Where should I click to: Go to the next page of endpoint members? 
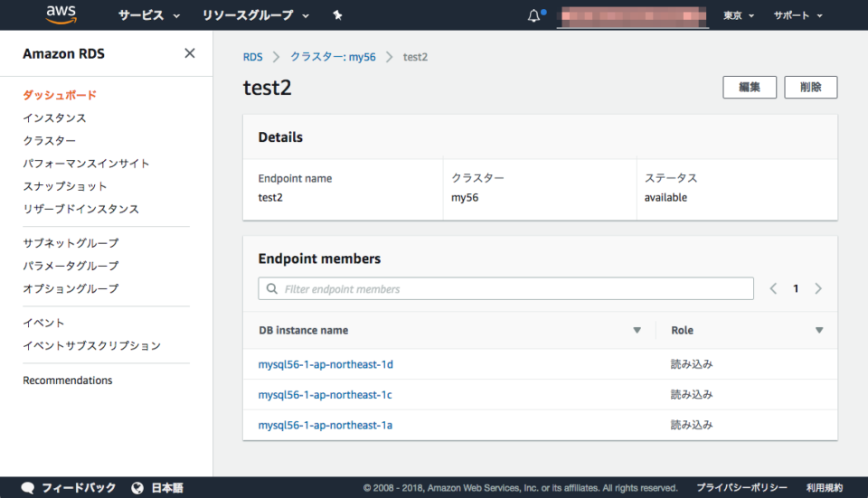point(818,288)
